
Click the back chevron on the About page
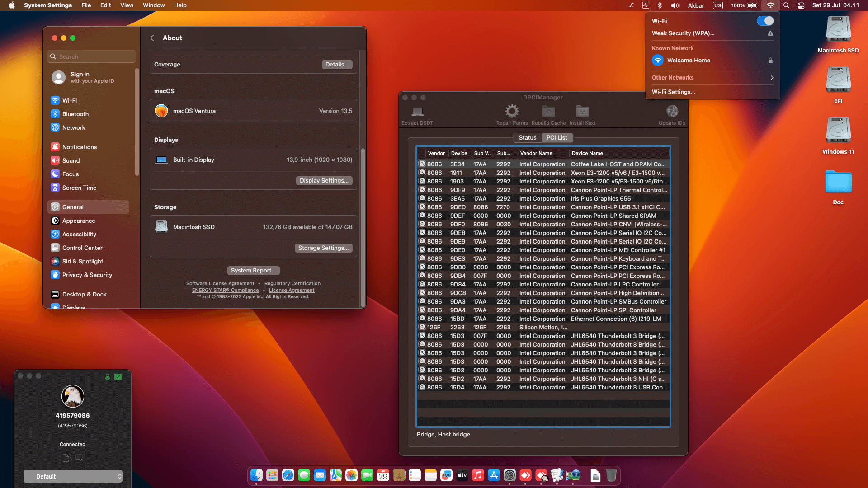(x=152, y=38)
